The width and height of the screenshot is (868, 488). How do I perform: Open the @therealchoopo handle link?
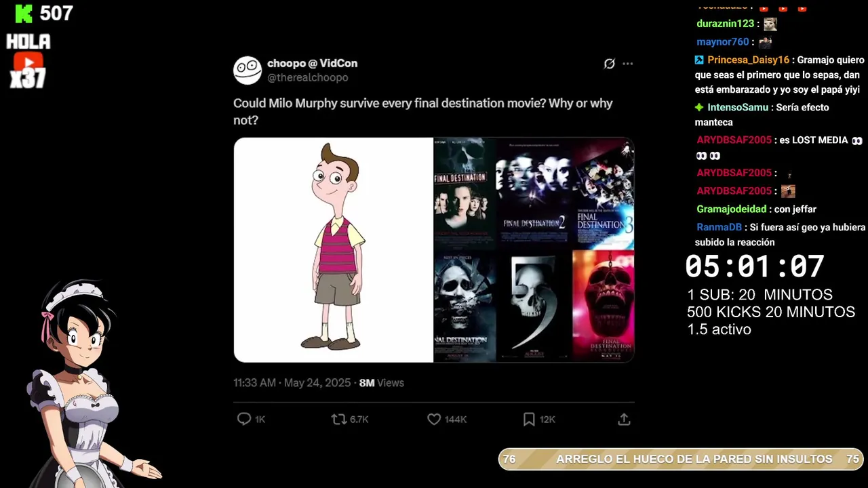click(x=307, y=78)
